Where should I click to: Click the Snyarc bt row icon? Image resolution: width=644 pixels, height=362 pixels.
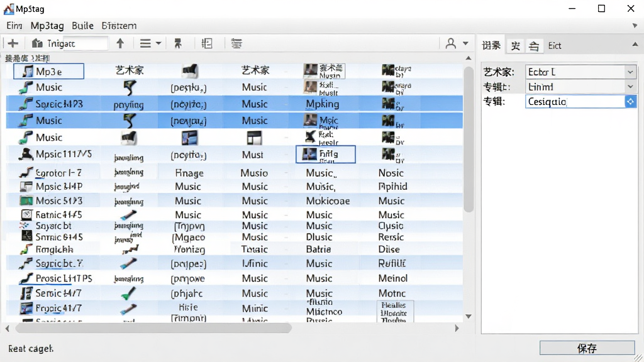coord(25,226)
